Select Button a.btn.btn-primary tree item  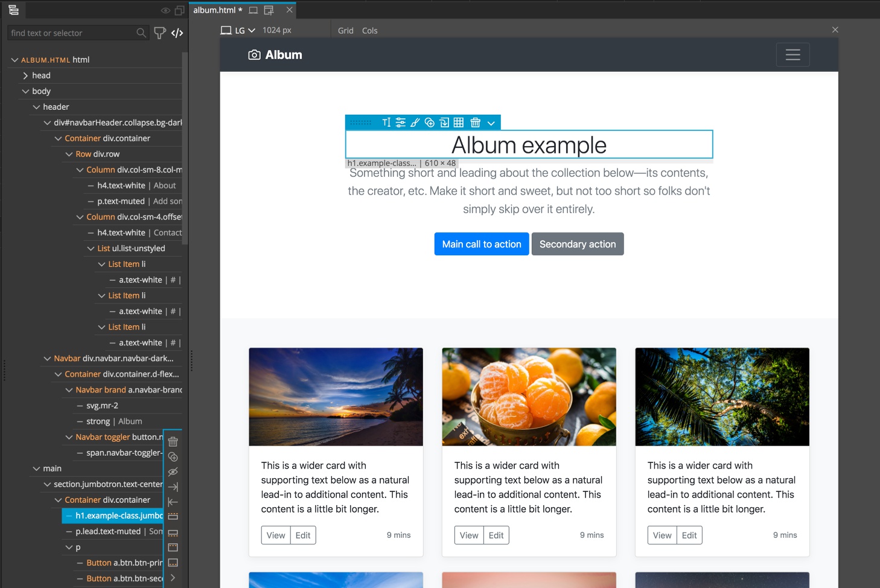click(x=124, y=563)
